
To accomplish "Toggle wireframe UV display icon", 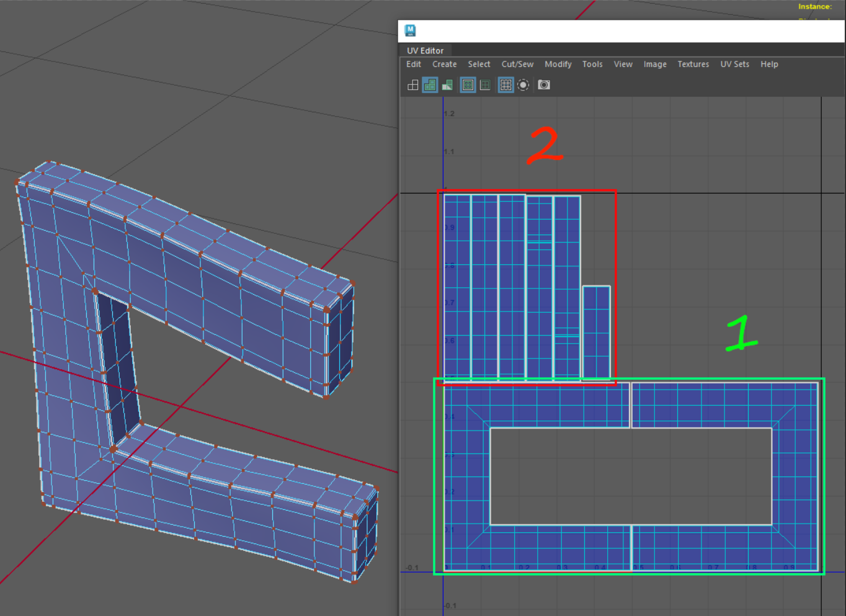I will [412, 85].
